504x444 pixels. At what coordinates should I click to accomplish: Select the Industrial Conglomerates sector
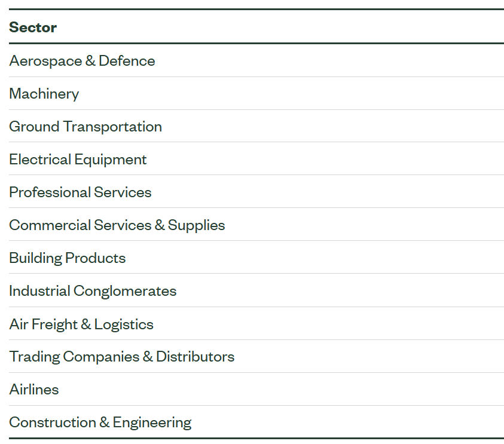[256, 291]
